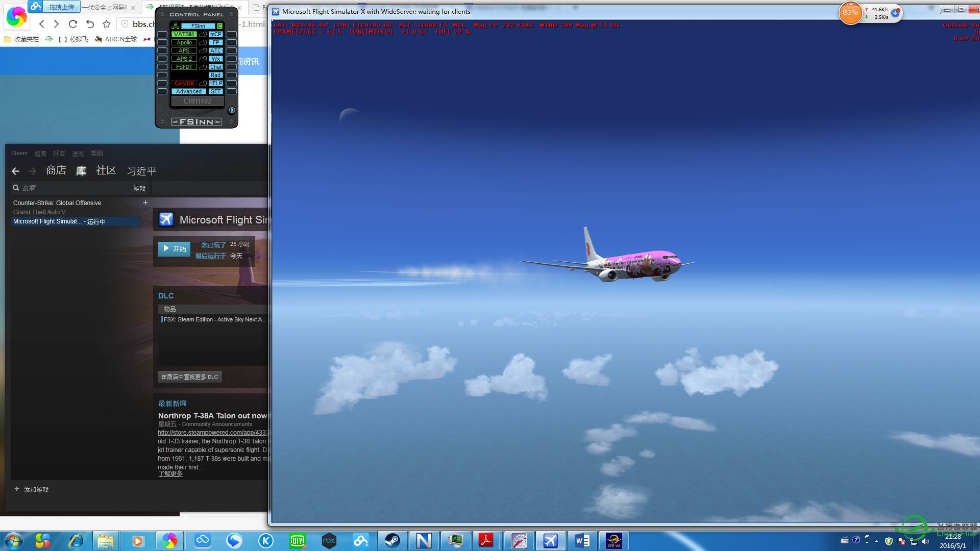Click the Advanced button in FSInn panel
Image resolution: width=980 pixels, height=551 pixels.
coord(189,91)
